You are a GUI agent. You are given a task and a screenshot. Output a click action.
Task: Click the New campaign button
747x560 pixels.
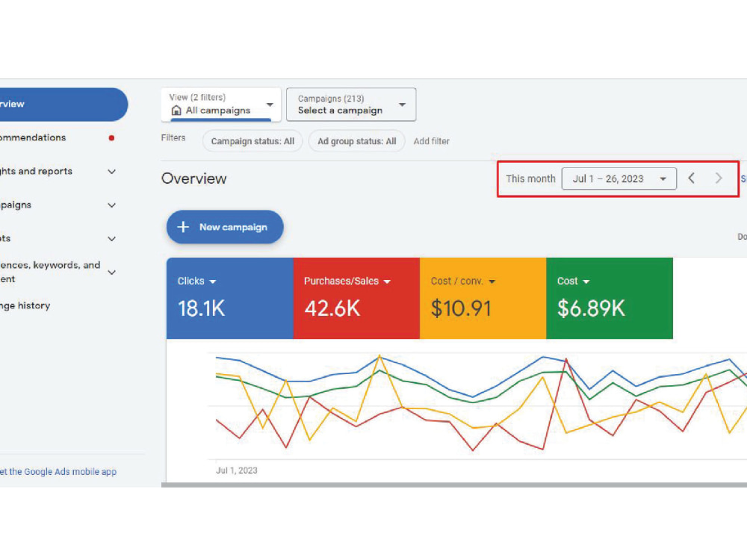pyautogui.click(x=225, y=227)
